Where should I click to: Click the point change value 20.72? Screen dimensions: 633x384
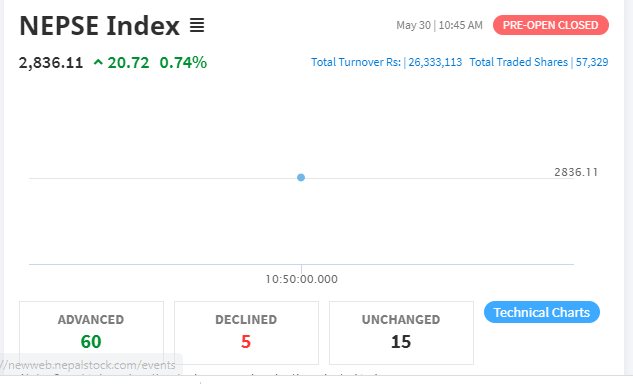tap(128, 63)
